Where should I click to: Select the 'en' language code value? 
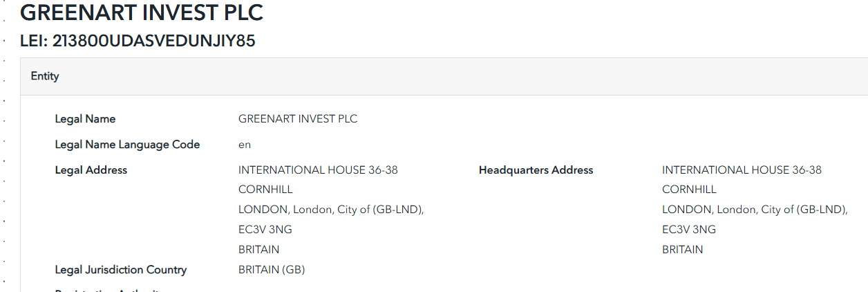(x=245, y=145)
